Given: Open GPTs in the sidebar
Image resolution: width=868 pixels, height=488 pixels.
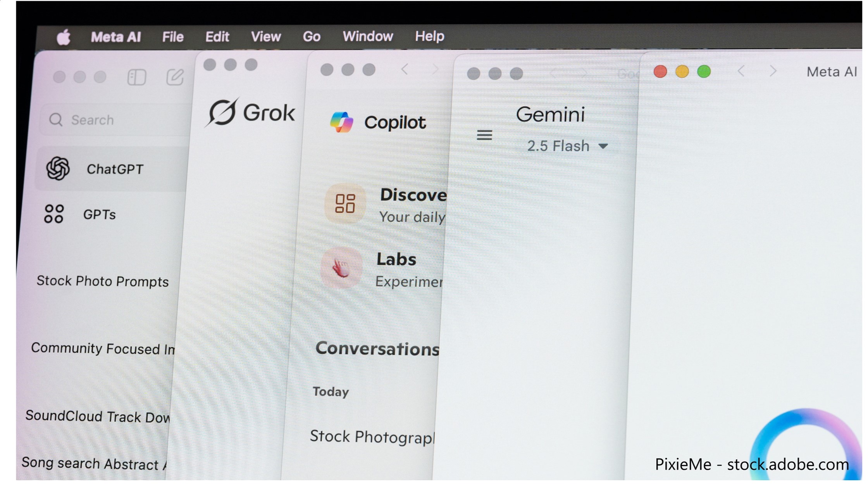Looking at the screenshot, I should coord(99,215).
